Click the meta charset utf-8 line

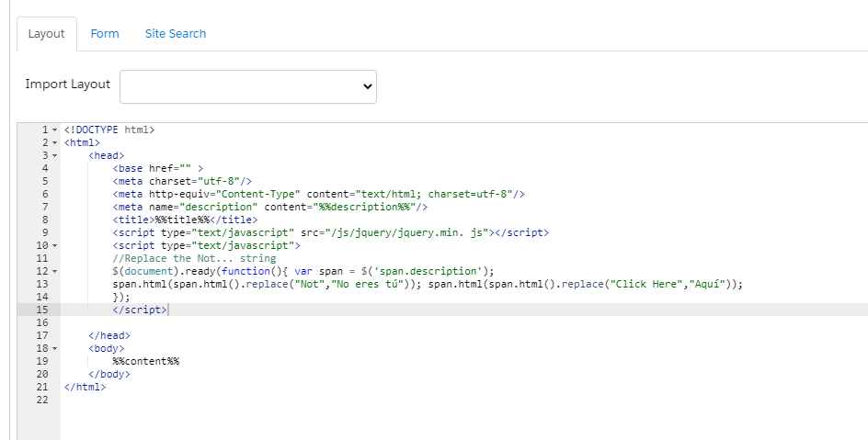click(182, 181)
